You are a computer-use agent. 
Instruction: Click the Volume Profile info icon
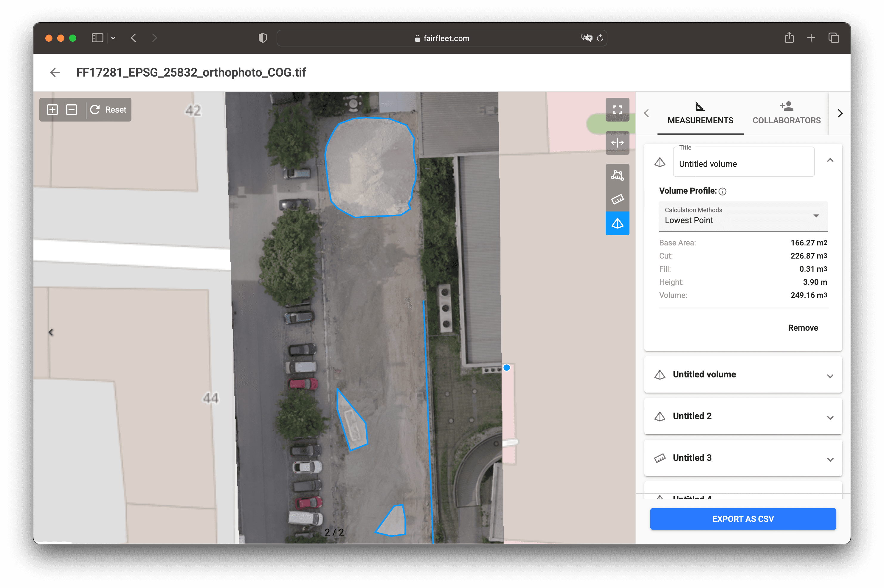(x=722, y=192)
